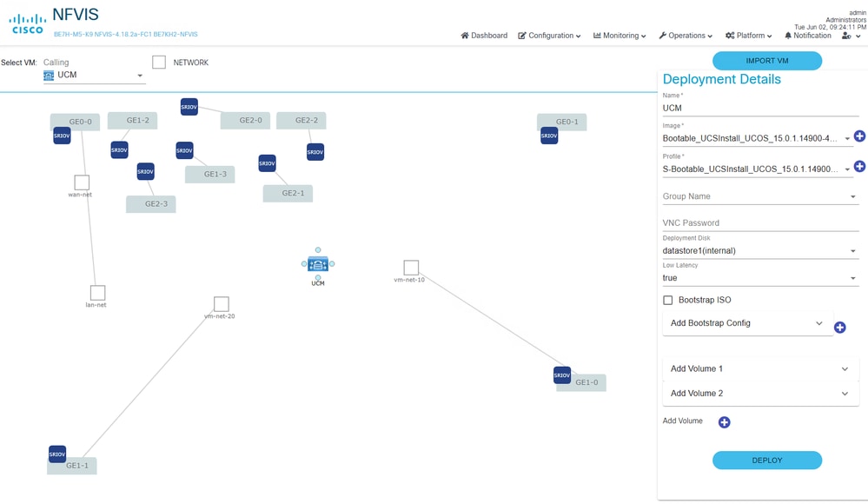Click the right connection point on UCM
The width and height of the screenshot is (868, 504).
332,263
